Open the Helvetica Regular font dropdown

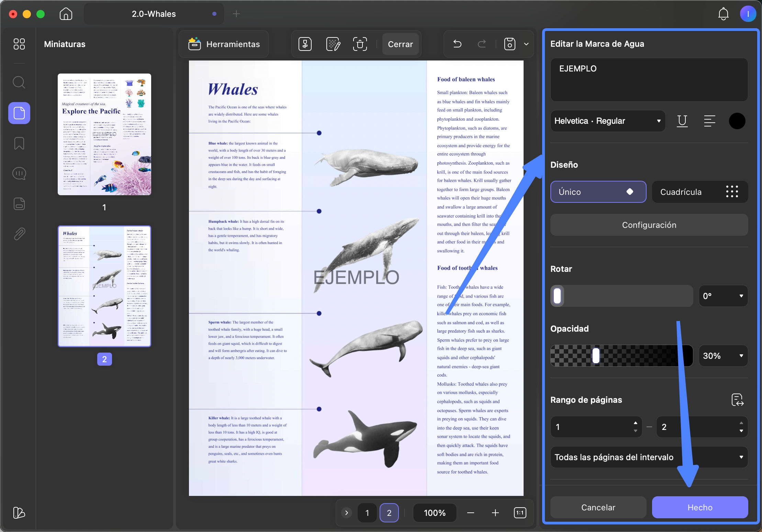point(608,121)
